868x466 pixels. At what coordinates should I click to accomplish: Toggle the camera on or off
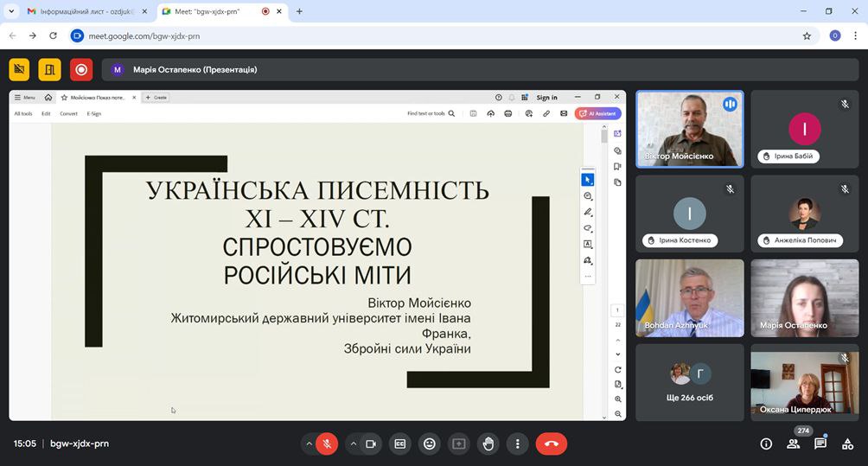coord(371,444)
